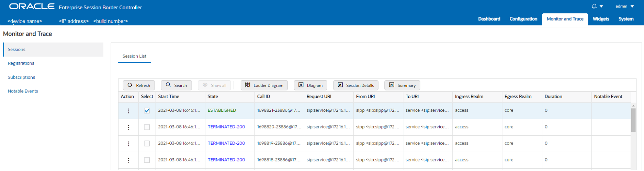The height and width of the screenshot is (171, 644).
Task: Select session with Call ID 1698820-23886
Action: click(147, 127)
